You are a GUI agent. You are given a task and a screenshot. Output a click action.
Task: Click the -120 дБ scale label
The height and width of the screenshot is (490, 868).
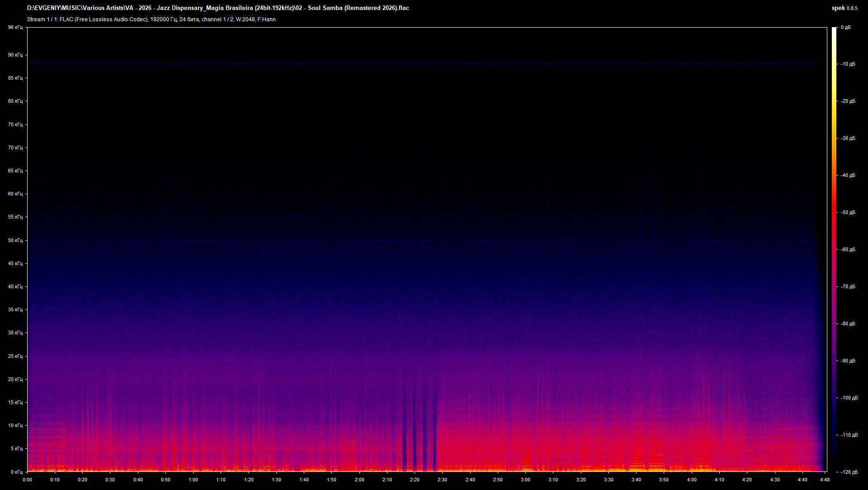coord(849,472)
